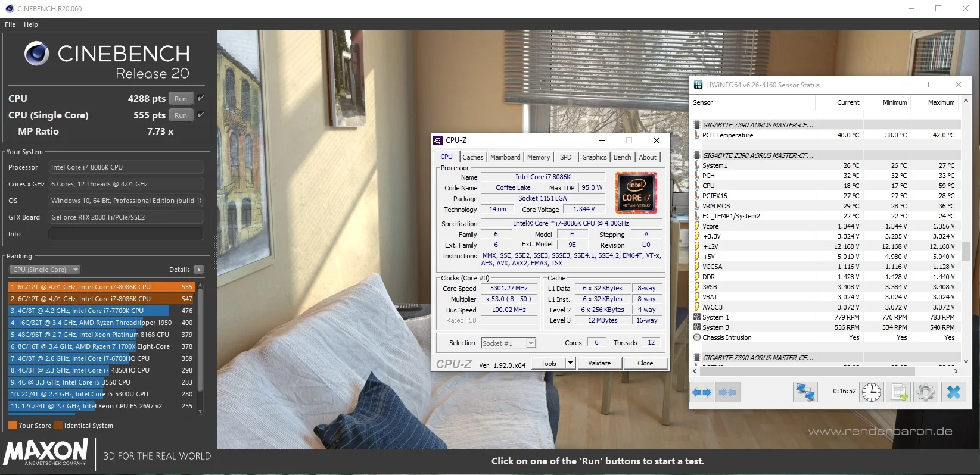
Task: Click the CPU-Z title bar chip icon
Action: [438, 140]
